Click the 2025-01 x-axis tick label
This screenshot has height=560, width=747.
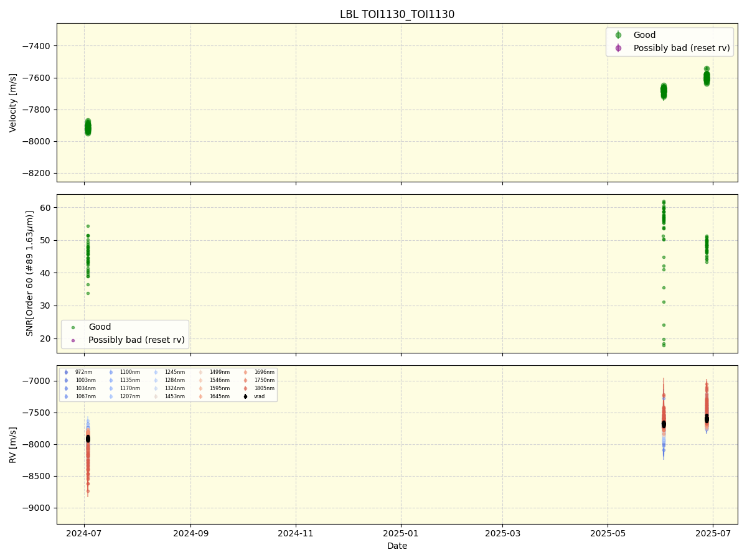(401, 533)
